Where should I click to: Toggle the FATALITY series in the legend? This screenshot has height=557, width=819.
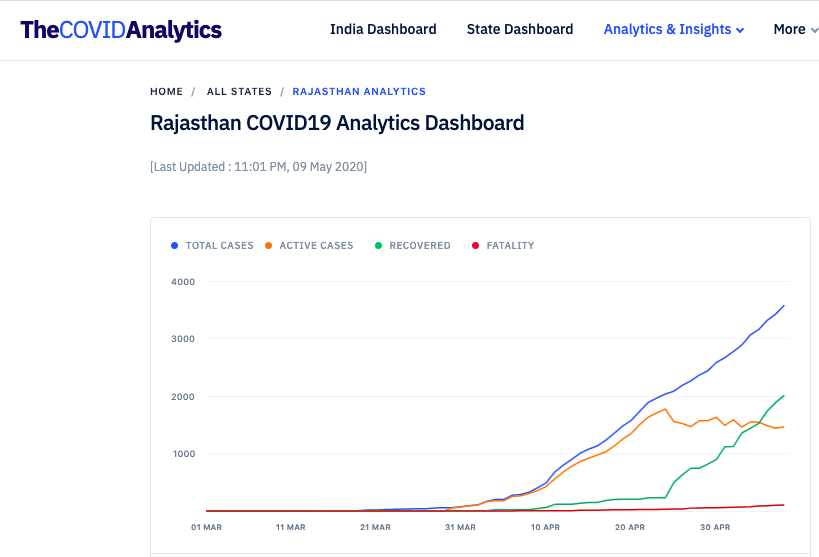point(503,246)
